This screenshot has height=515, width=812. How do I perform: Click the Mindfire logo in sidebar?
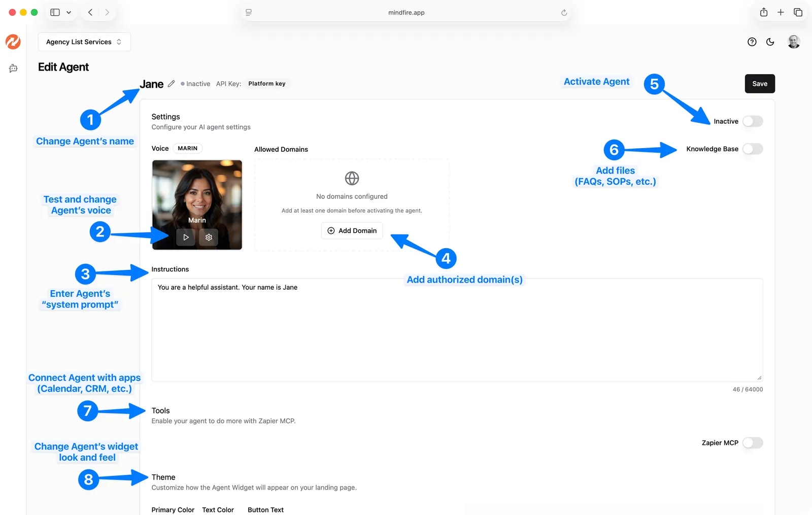click(13, 42)
